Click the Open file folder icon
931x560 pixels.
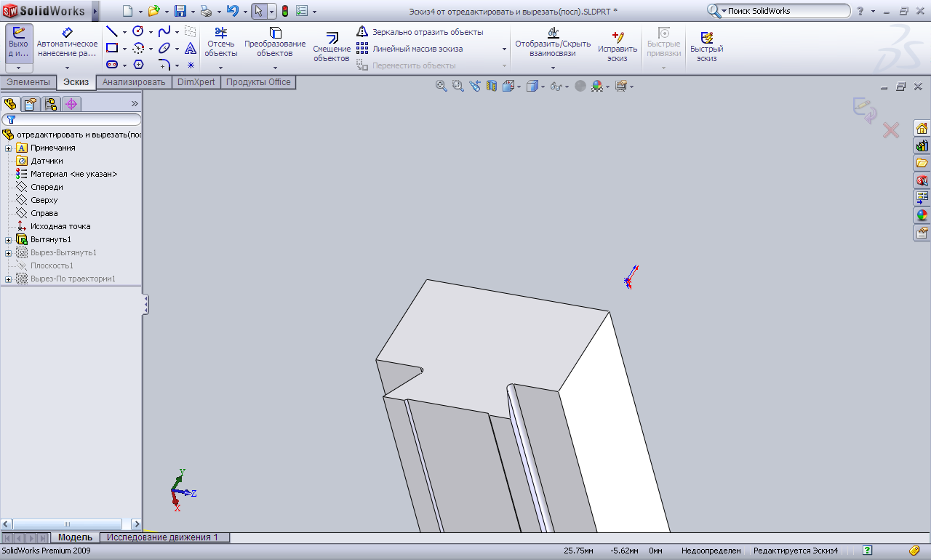153,11
